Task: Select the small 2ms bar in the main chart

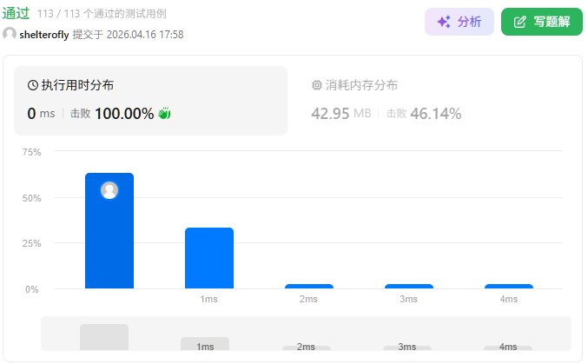Action: click(309, 286)
